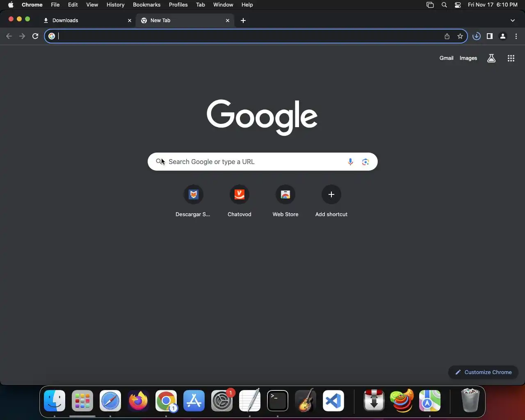Image resolution: width=525 pixels, height=420 pixels.
Task: Close the Downloads tab
Action: pos(130,21)
